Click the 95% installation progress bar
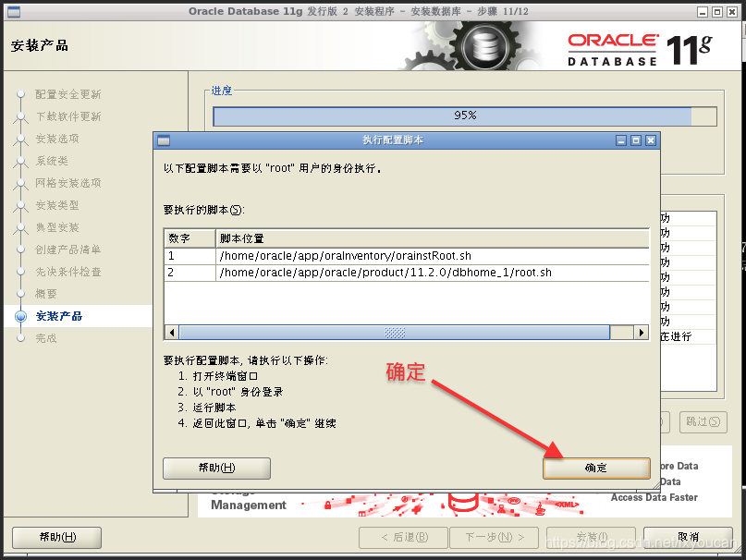This screenshot has width=746, height=560. click(465, 116)
